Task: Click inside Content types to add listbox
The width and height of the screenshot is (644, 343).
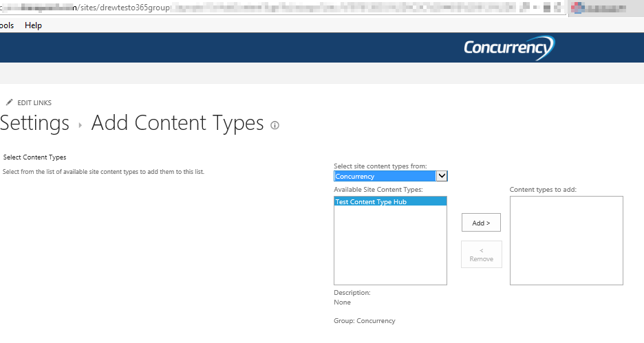Action: coord(566,241)
